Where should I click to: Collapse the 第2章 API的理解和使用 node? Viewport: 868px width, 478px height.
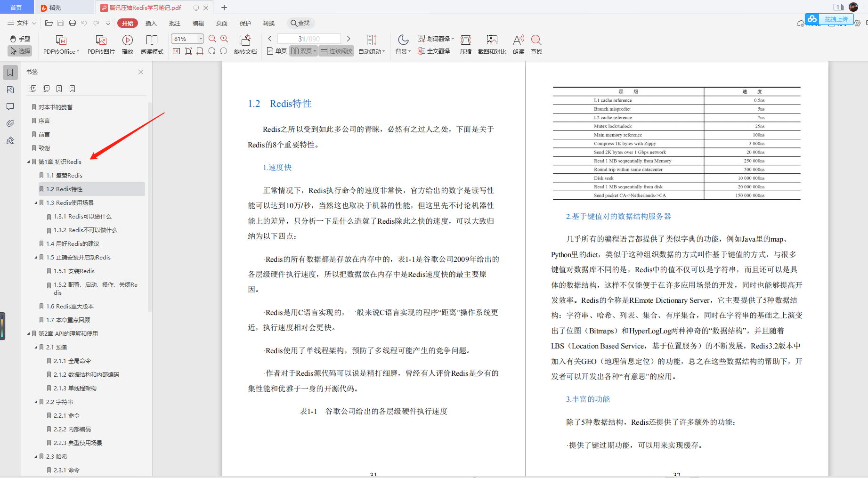(28, 333)
